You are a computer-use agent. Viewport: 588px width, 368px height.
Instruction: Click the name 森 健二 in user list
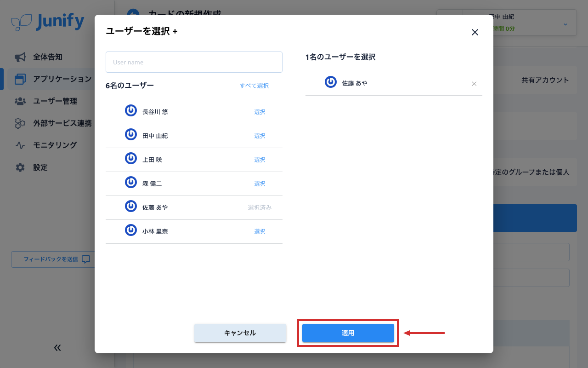point(152,184)
